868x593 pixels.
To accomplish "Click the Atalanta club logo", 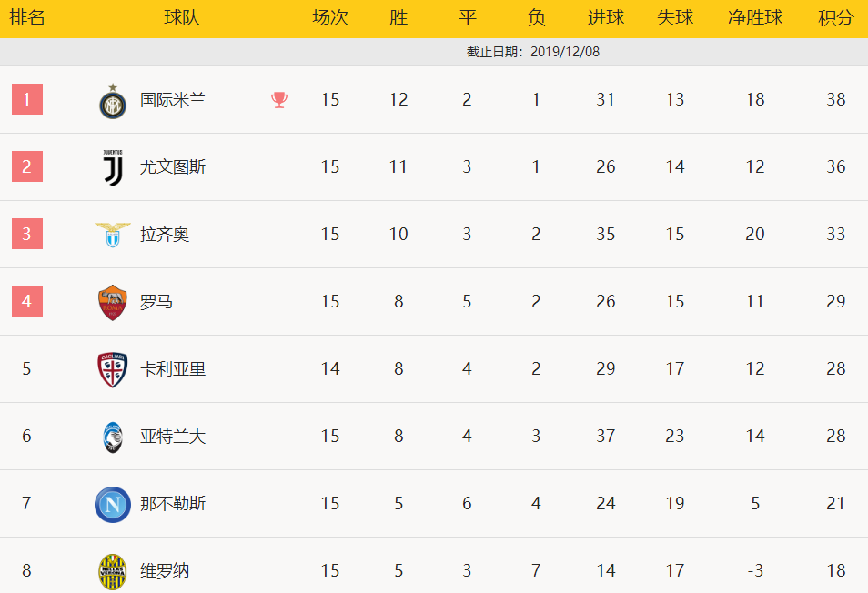I will (113, 437).
